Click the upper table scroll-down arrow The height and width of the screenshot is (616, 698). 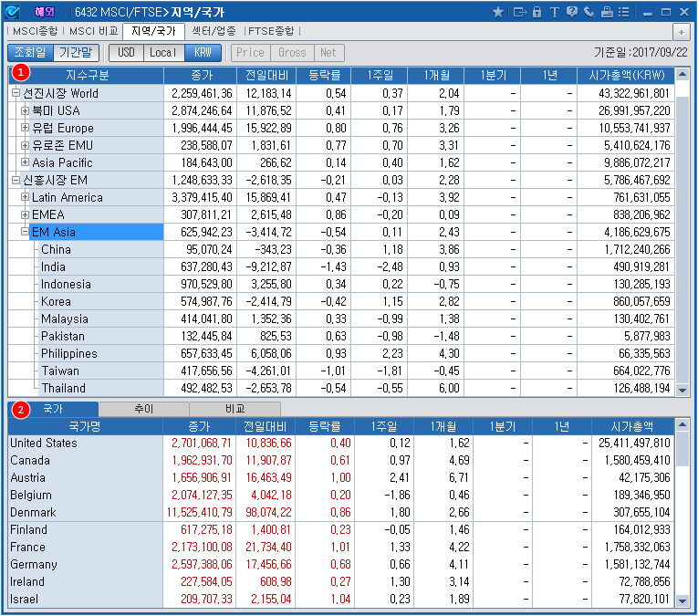click(682, 390)
